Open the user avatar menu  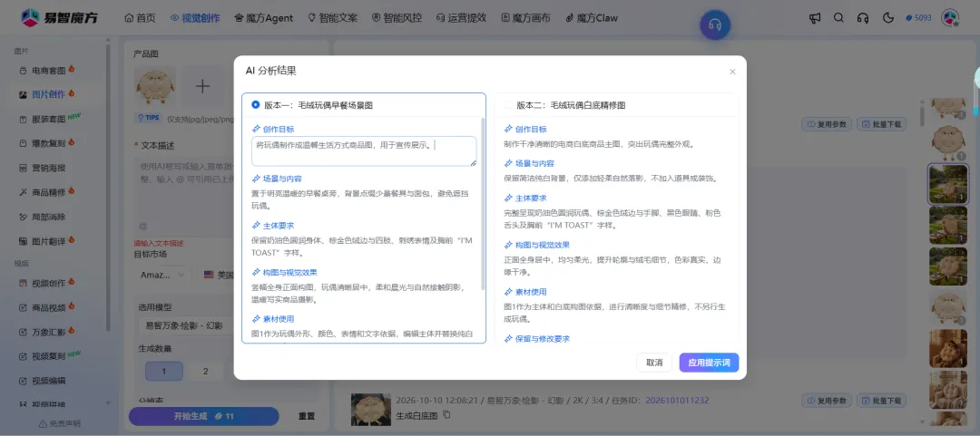click(950, 18)
